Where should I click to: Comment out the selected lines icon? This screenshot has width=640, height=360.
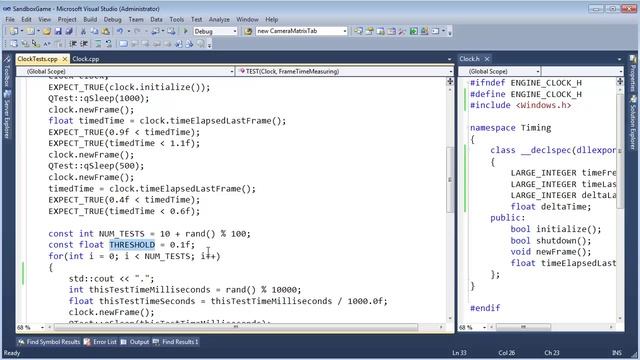click(98, 44)
